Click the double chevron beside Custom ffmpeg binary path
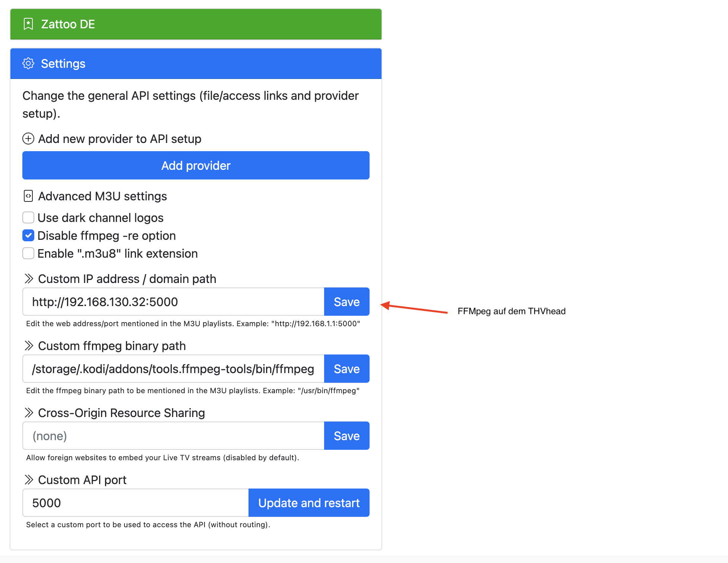This screenshot has height=563, width=728. pyautogui.click(x=29, y=346)
